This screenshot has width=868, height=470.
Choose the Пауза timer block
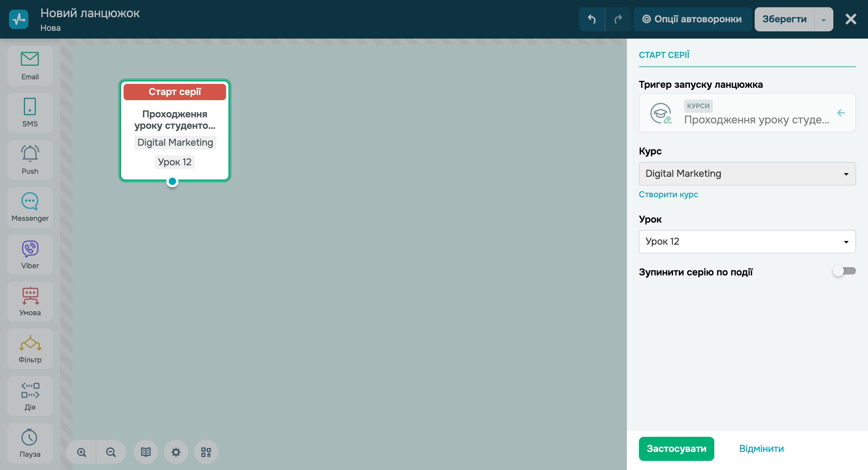30,443
